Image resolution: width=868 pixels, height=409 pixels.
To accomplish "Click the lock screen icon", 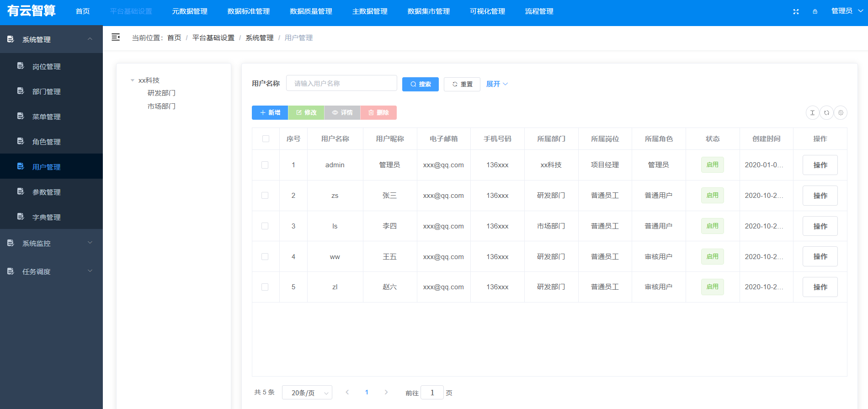I will [x=815, y=11].
